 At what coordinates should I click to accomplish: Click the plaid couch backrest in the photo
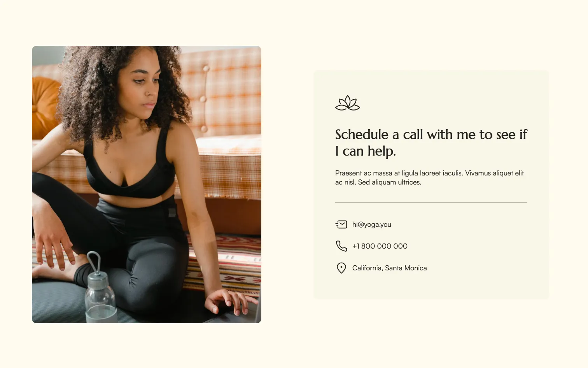pos(226,93)
